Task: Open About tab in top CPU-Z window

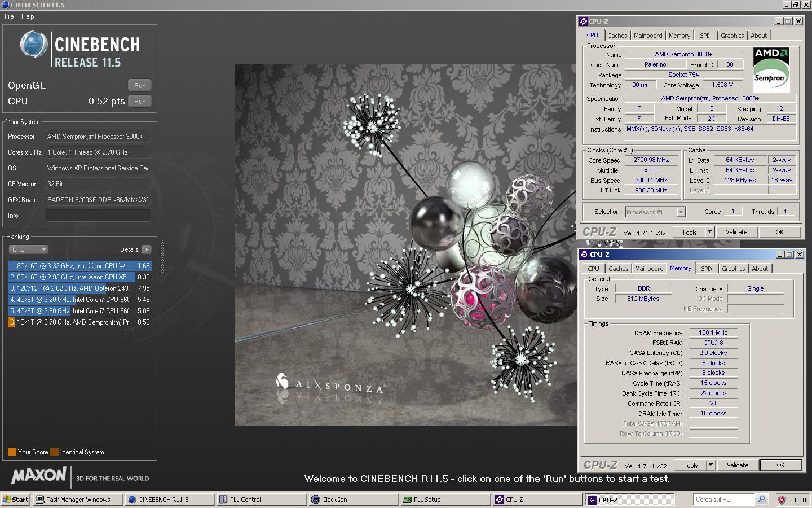Action: [759, 36]
